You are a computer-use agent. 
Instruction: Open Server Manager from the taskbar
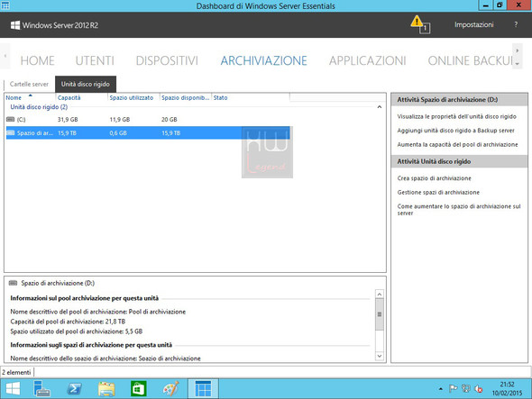coord(41,388)
